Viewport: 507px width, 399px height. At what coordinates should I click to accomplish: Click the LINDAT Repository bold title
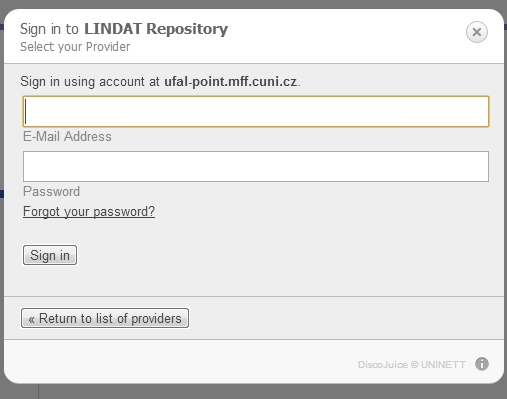click(x=156, y=29)
